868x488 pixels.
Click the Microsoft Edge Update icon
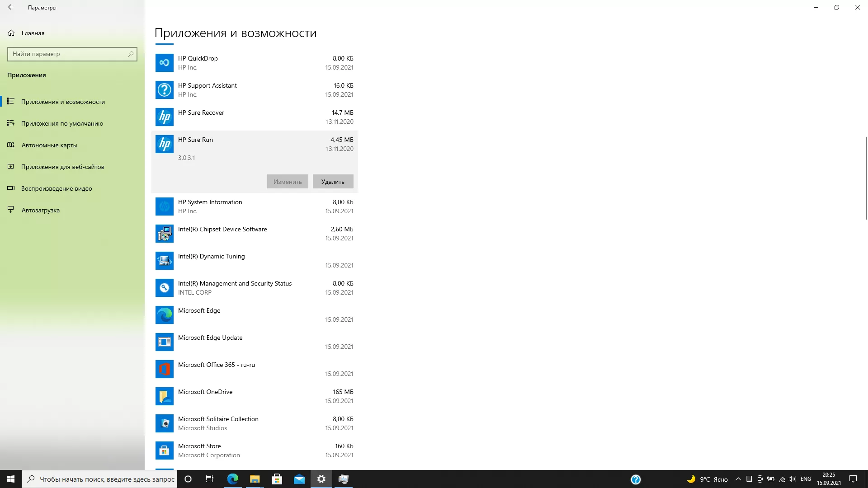coord(165,342)
